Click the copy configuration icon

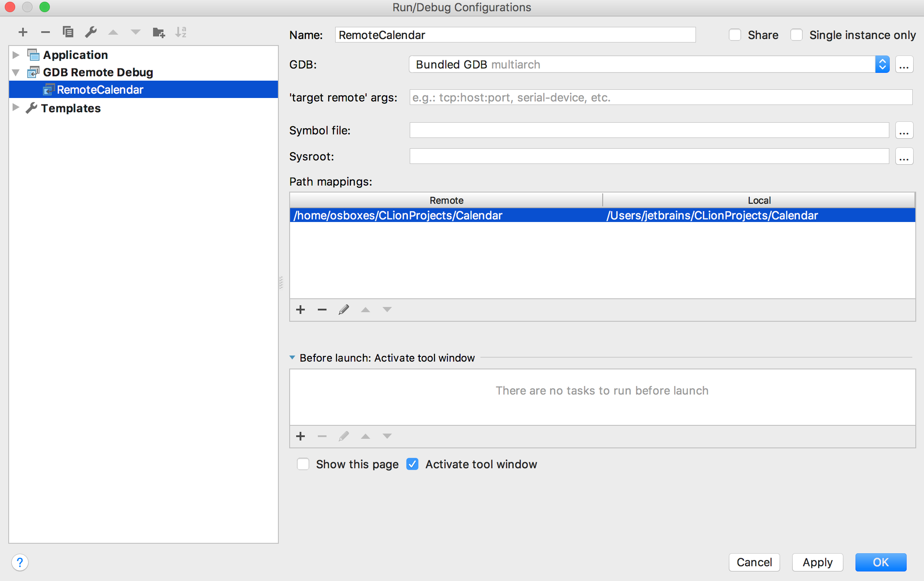coord(68,32)
